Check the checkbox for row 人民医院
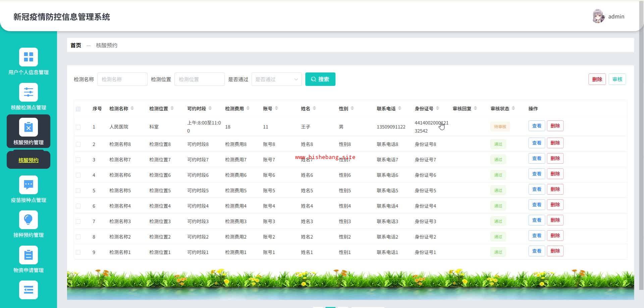 point(78,127)
